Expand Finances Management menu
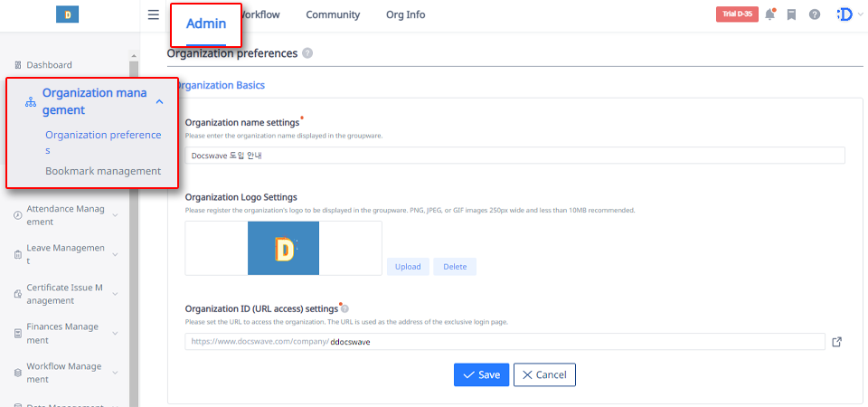This screenshot has width=868, height=407. (115, 333)
